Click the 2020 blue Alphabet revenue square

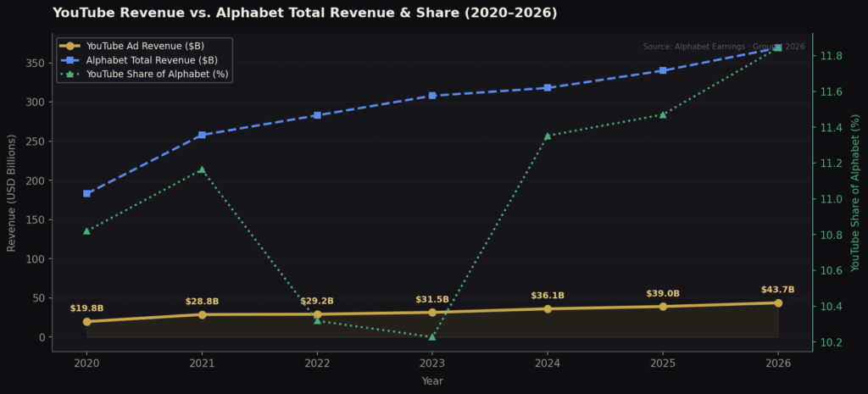[x=87, y=194]
